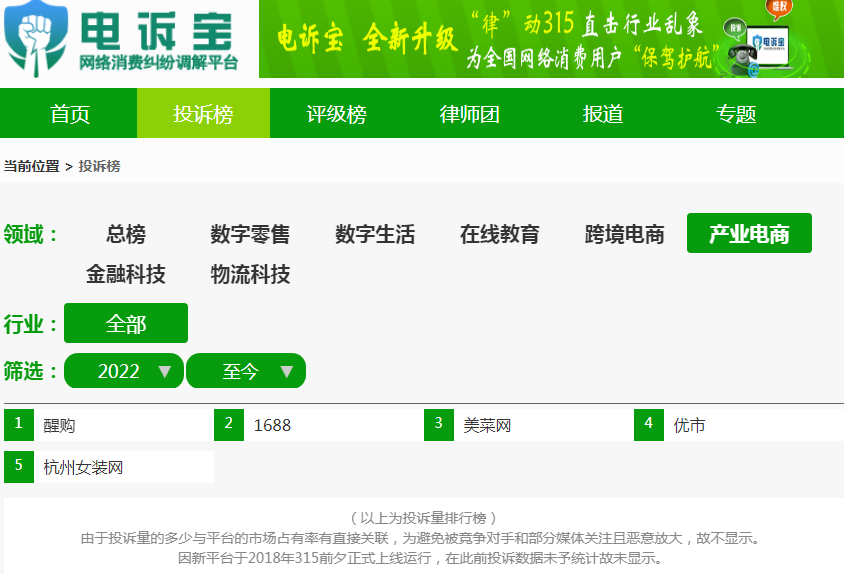Click the （以上为投诉量排行榜） note
844x574 pixels.
click(x=423, y=518)
